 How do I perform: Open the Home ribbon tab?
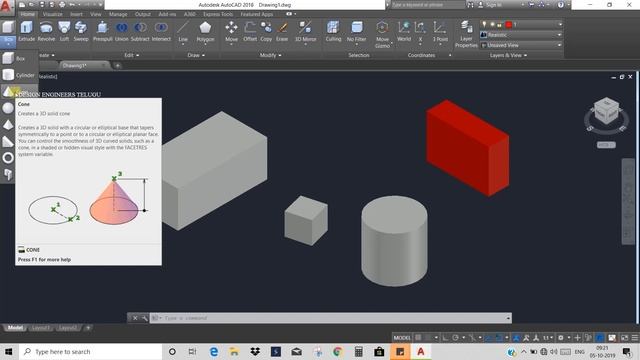[x=27, y=14]
